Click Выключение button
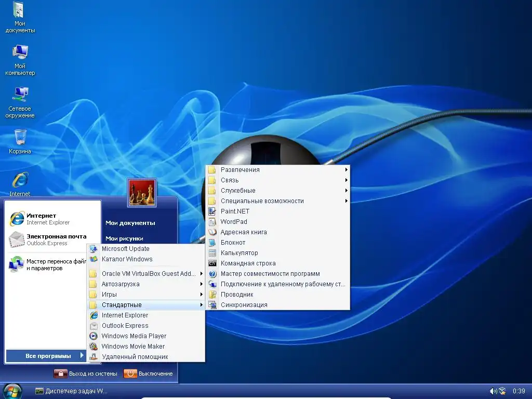 [x=148, y=374]
